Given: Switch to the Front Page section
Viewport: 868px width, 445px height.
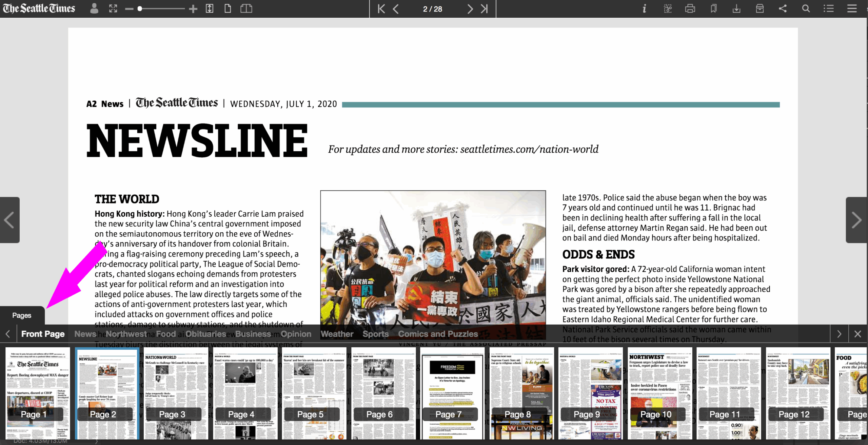Looking at the screenshot, I should (43, 334).
